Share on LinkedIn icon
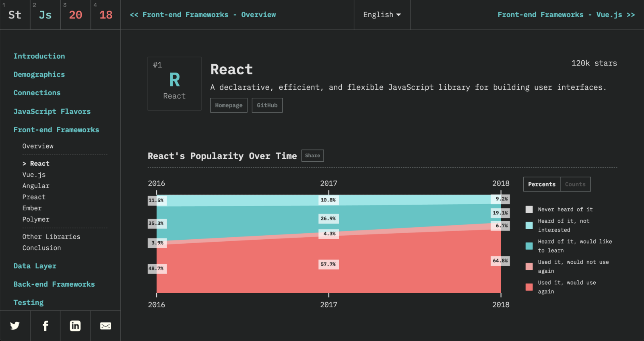Image resolution: width=644 pixels, height=341 pixels. pos(75,326)
